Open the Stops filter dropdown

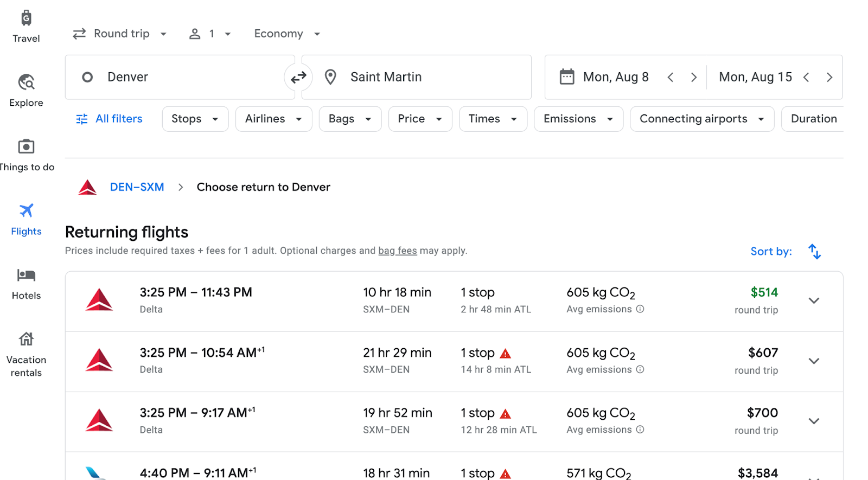195,119
